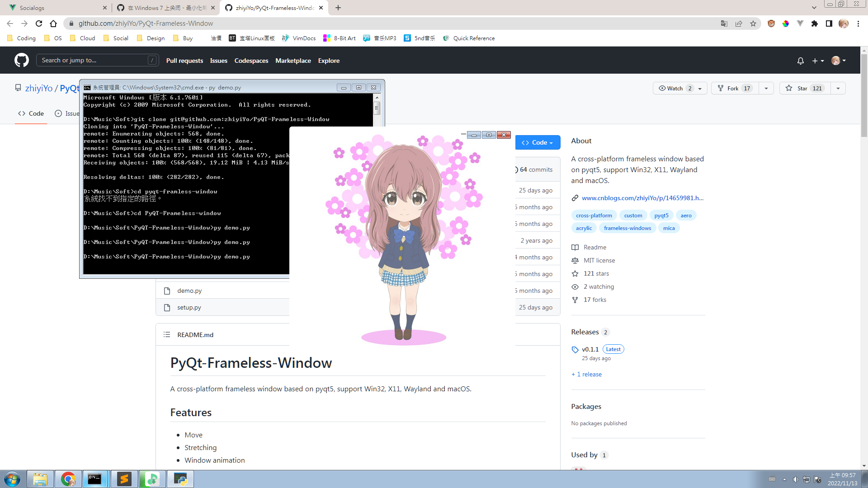This screenshot has width=868, height=488.
Task: Open the notifications bell
Action: pos(800,60)
